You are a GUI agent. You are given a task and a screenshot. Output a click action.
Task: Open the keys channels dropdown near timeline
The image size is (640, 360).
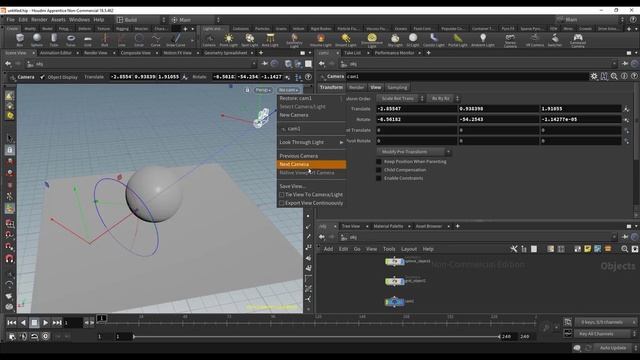pyautogui.click(x=605, y=322)
